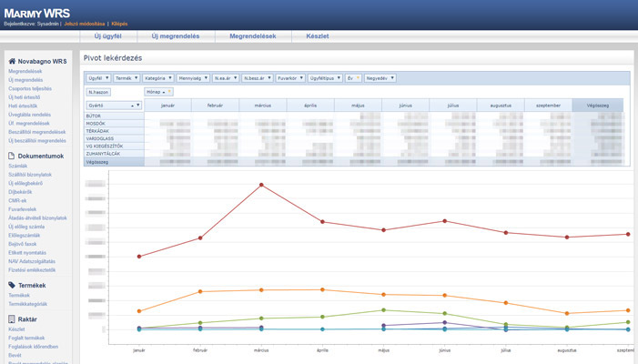Open Új beszállítói megrendelés sidebar link
This screenshot has height=364, width=638.
point(37,141)
